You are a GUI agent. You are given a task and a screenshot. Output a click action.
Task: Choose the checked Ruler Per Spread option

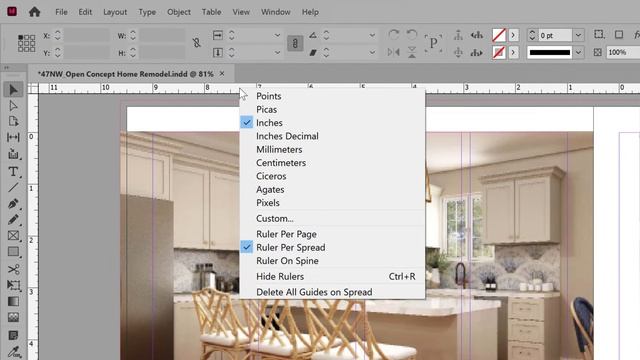291,247
